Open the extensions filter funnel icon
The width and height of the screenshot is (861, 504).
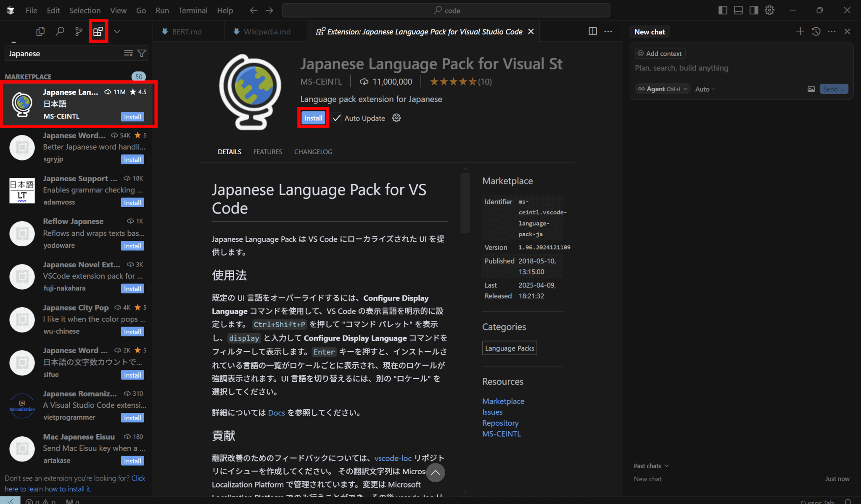pyautogui.click(x=142, y=53)
